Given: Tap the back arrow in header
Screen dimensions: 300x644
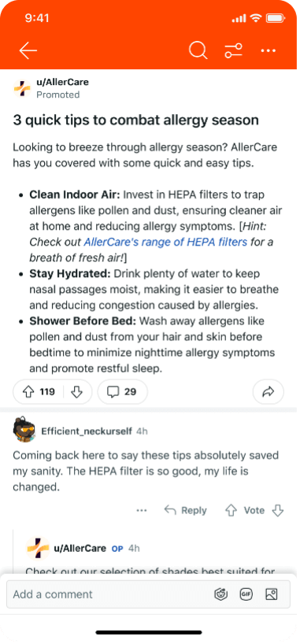Looking at the screenshot, I should [x=28, y=51].
